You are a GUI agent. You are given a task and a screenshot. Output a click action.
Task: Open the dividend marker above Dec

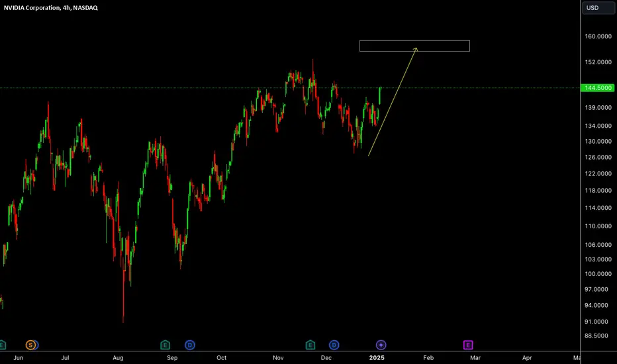point(334,345)
